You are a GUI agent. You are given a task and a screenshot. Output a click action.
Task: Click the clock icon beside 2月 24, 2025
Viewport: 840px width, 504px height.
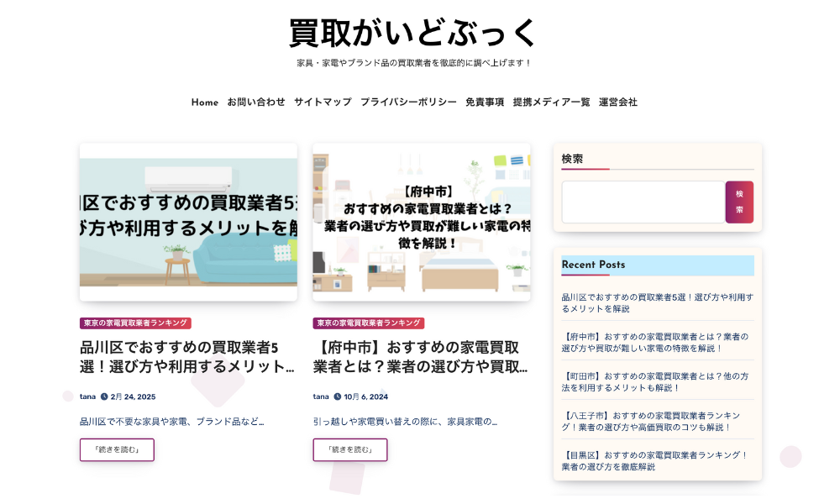click(x=104, y=396)
